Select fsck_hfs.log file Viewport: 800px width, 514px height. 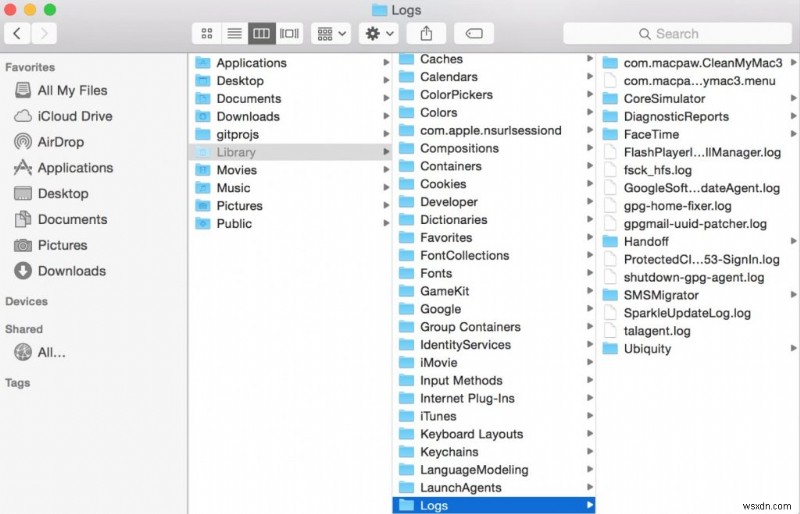pos(699,170)
